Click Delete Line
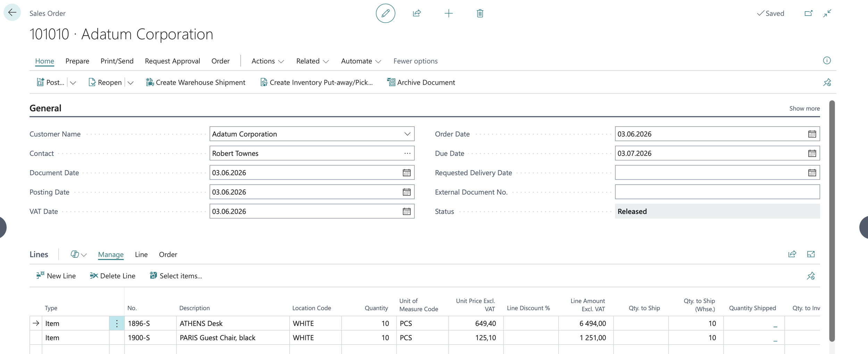 coord(112,276)
